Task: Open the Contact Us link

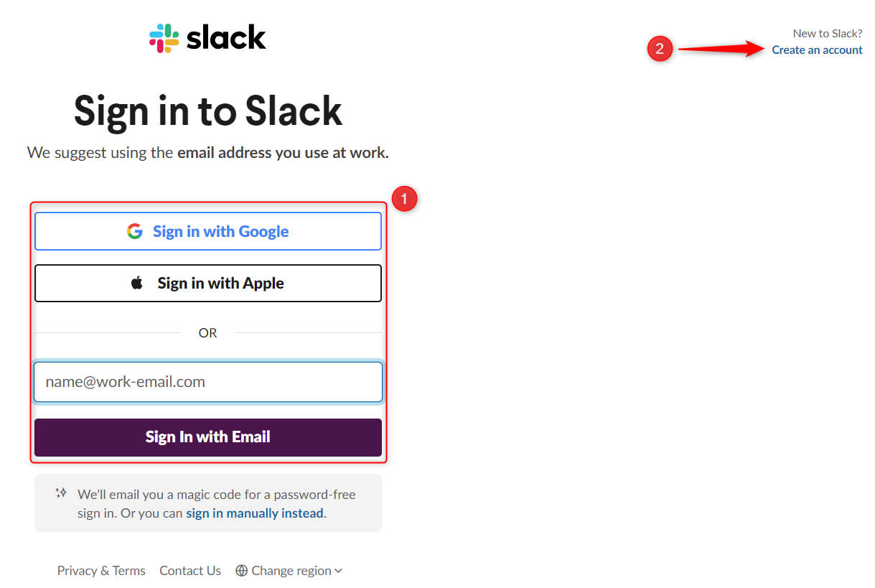Action: pyautogui.click(x=190, y=571)
